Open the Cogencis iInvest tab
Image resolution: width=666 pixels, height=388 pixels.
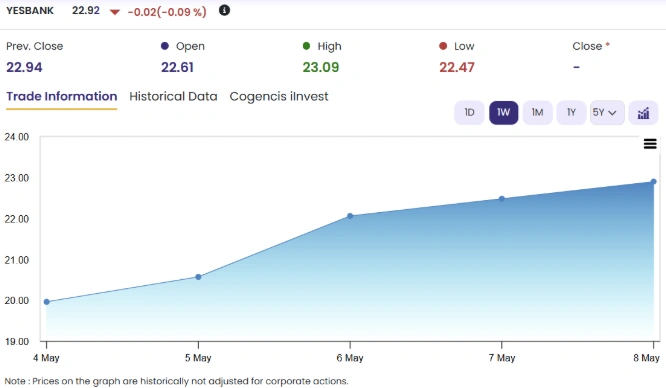(279, 96)
